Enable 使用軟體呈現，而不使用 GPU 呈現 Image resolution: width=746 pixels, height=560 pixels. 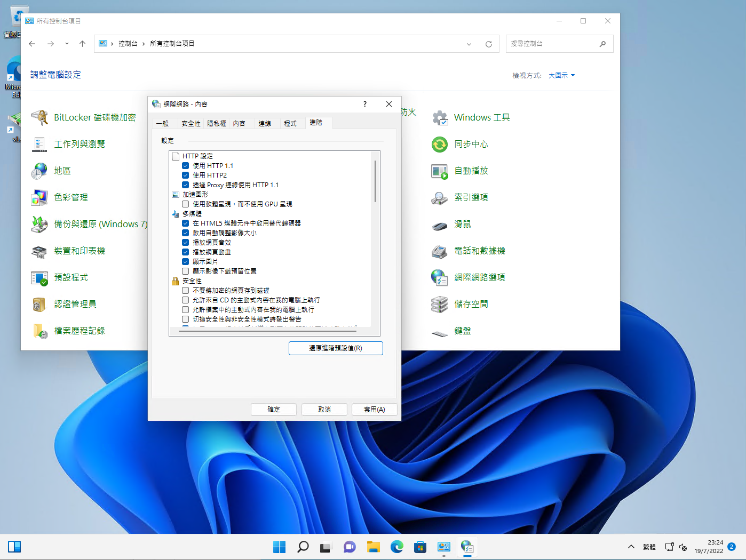pyautogui.click(x=186, y=204)
